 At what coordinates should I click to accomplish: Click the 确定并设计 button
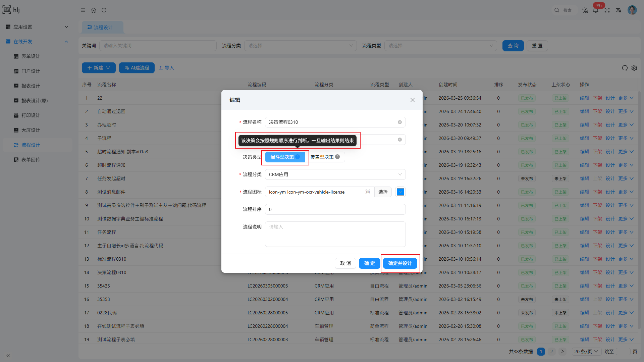400,263
